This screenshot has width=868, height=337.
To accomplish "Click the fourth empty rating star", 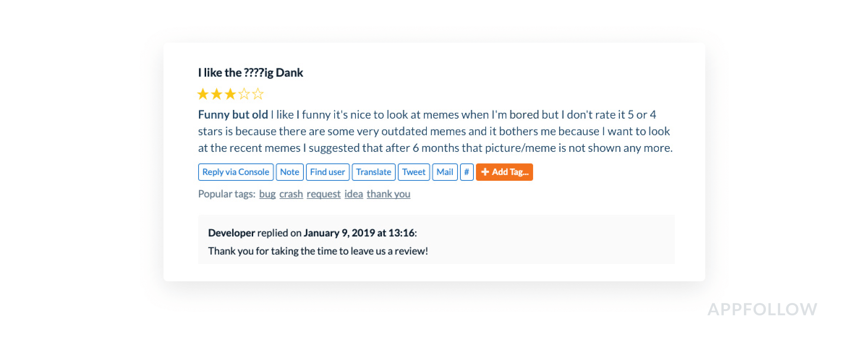I will (x=244, y=94).
